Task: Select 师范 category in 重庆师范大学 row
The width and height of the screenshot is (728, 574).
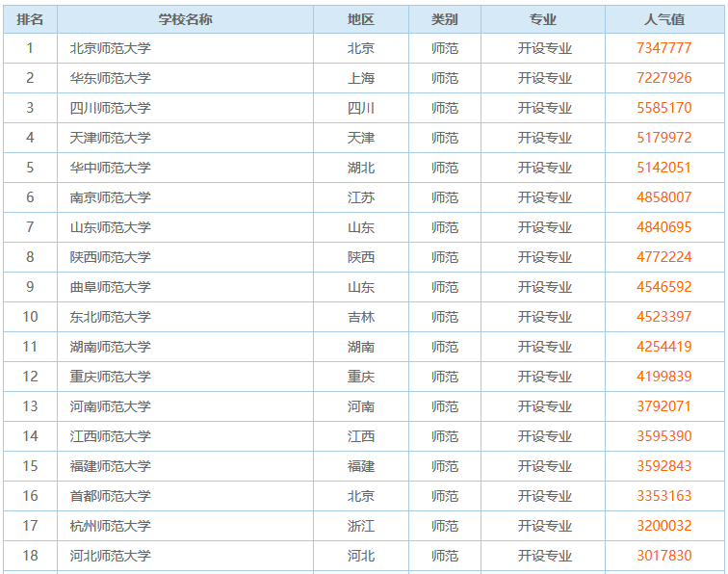Action: [x=444, y=377]
